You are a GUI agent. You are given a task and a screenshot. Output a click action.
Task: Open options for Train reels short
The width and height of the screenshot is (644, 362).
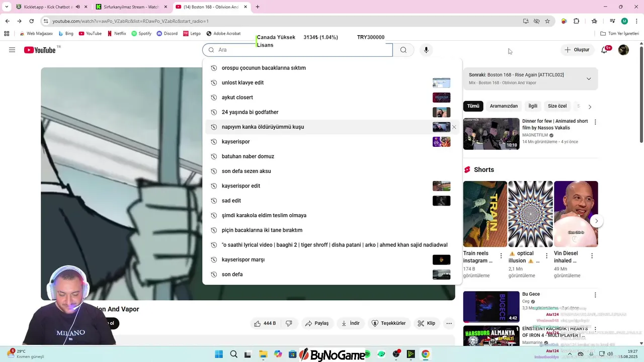point(501,256)
